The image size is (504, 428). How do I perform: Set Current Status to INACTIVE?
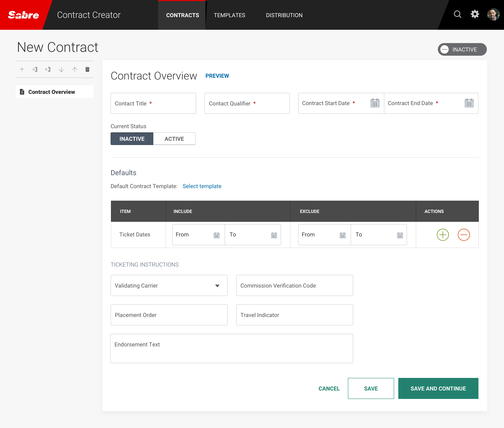[132, 139]
